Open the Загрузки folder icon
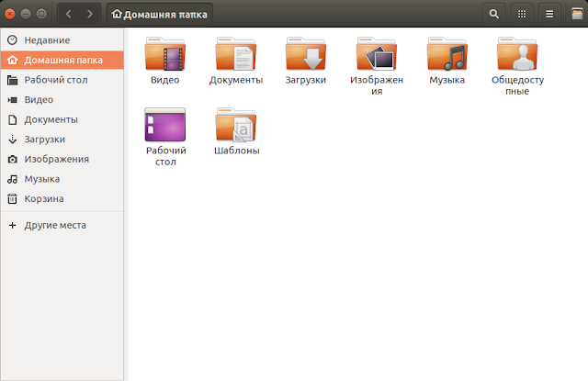The image size is (588, 381). click(x=306, y=54)
